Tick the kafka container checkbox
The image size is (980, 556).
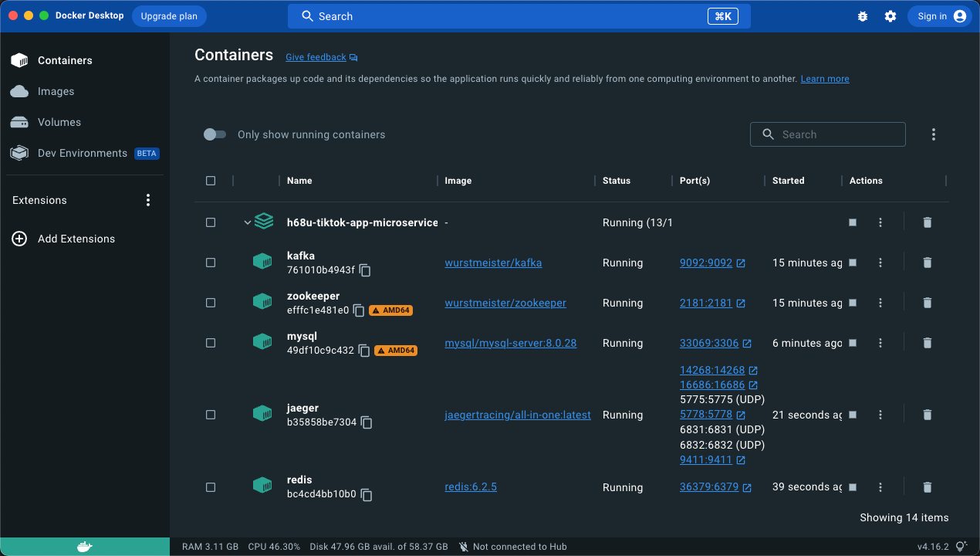tap(211, 263)
